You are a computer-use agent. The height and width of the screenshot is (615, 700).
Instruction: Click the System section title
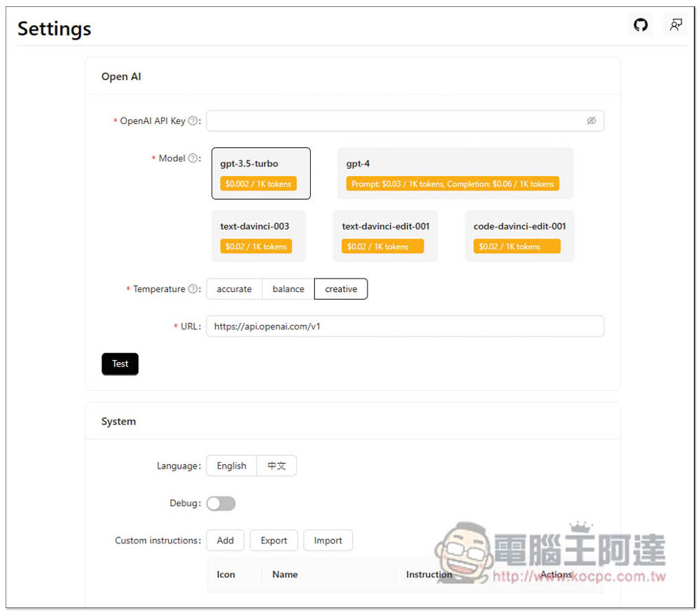(x=118, y=421)
